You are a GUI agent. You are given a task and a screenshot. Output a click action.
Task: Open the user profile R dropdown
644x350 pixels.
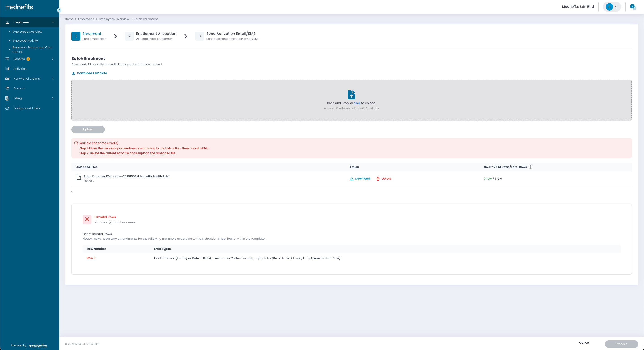coord(612,7)
